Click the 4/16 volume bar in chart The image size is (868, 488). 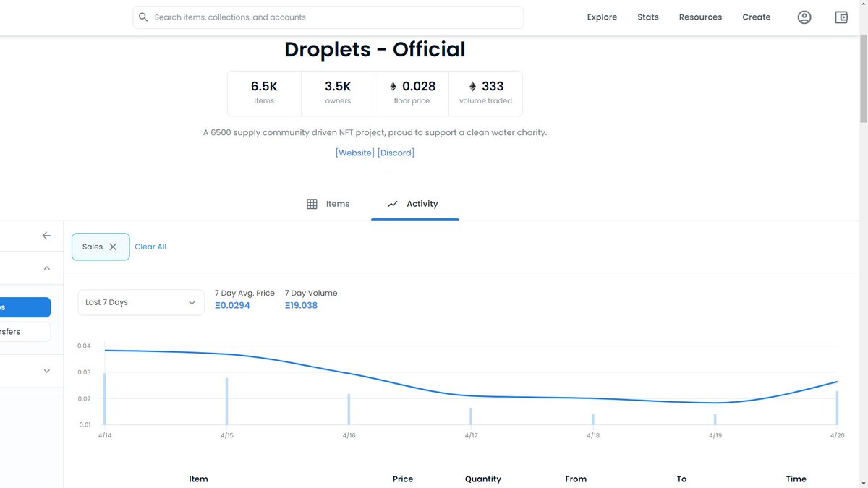(349, 409)
